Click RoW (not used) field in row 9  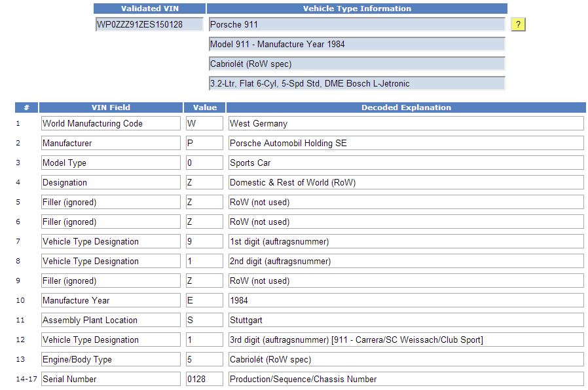(406, 281)
